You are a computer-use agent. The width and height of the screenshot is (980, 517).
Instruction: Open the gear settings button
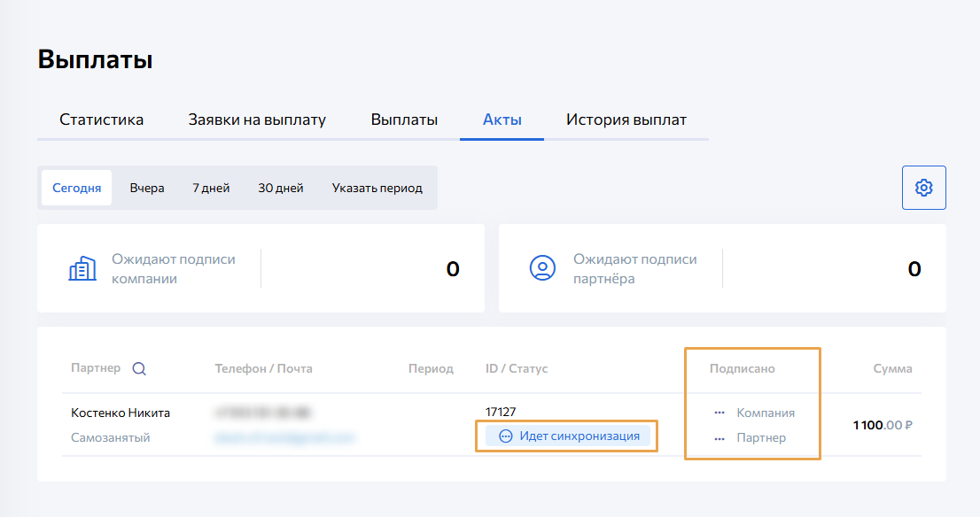(923, 188)
